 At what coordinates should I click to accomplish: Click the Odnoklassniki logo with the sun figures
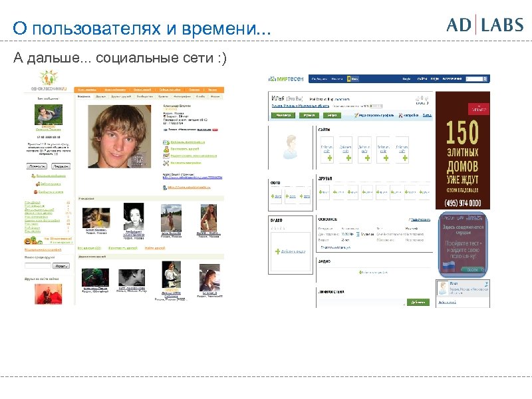pyautogui.click(x=48, y=80)
